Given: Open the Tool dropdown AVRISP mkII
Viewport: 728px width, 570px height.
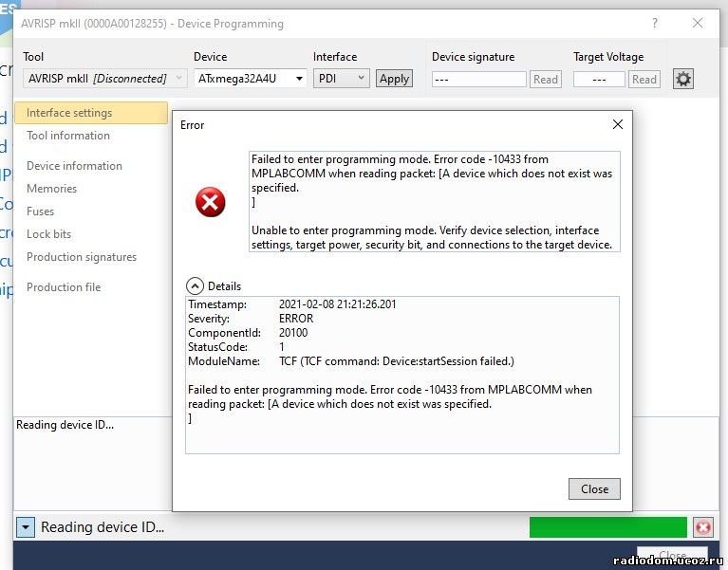Looking at the screenshot, I should 105,79.
